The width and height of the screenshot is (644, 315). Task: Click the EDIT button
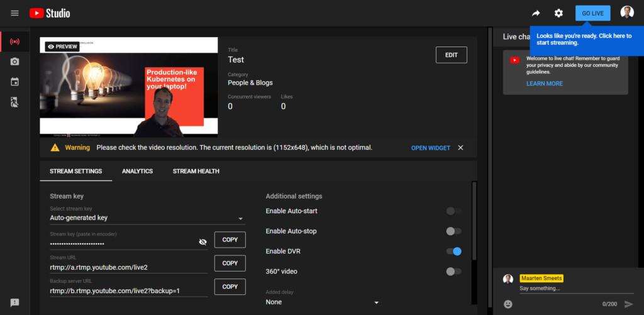pyautogui.click(x=451, y=55)
